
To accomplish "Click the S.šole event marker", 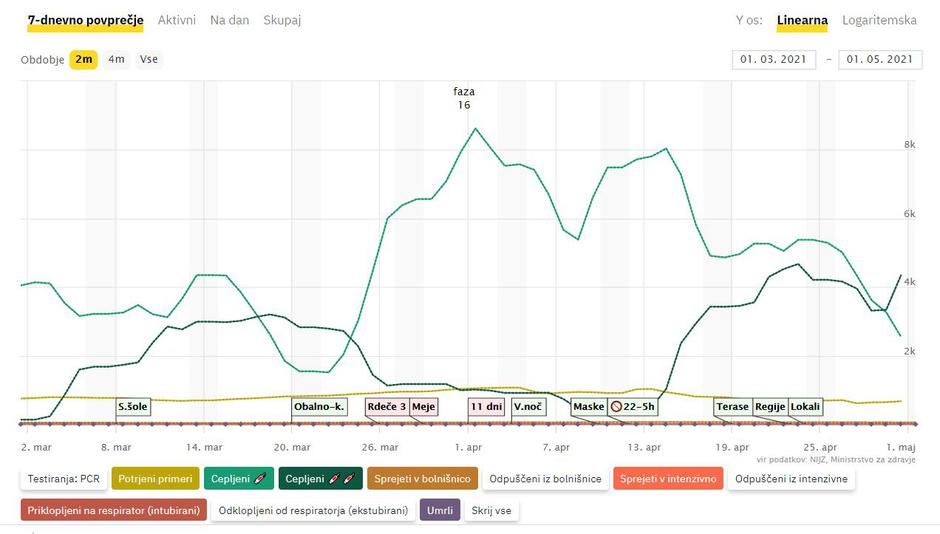I will coord(133,407).
